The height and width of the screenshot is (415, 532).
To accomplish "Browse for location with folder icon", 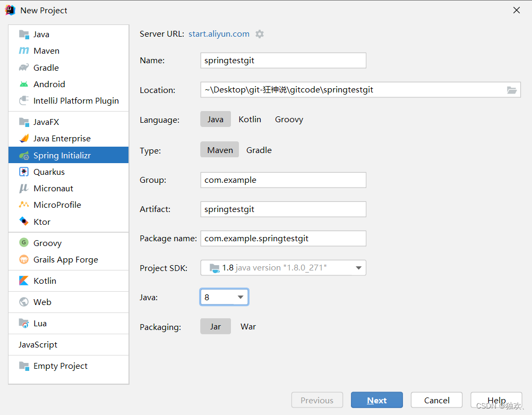I will (512, 90).
